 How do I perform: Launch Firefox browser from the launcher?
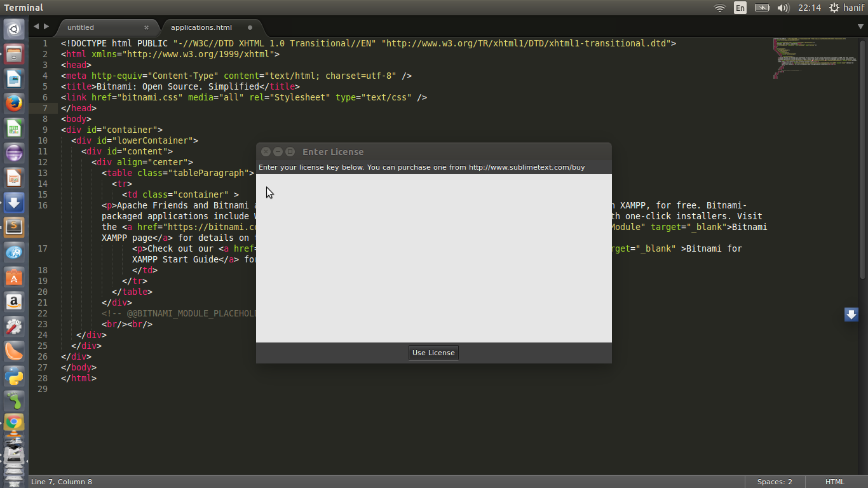(14, 104)
